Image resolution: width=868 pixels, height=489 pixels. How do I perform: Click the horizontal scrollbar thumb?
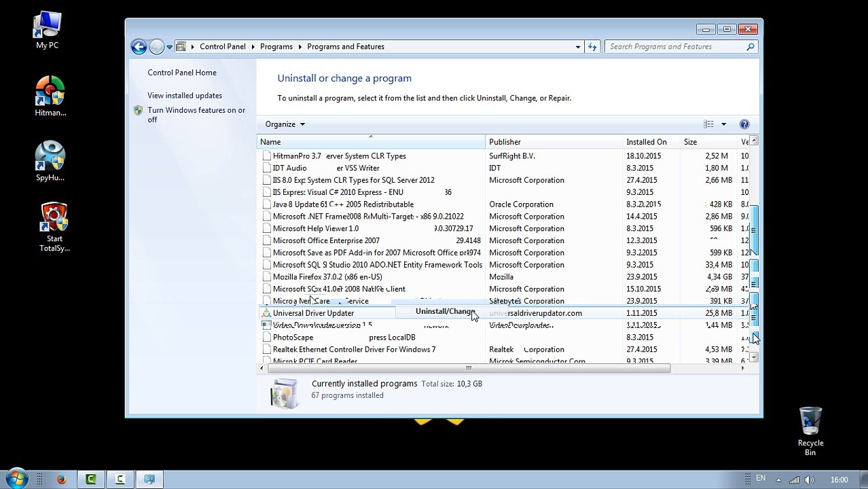pyautogui.click(x=469, y=368)
